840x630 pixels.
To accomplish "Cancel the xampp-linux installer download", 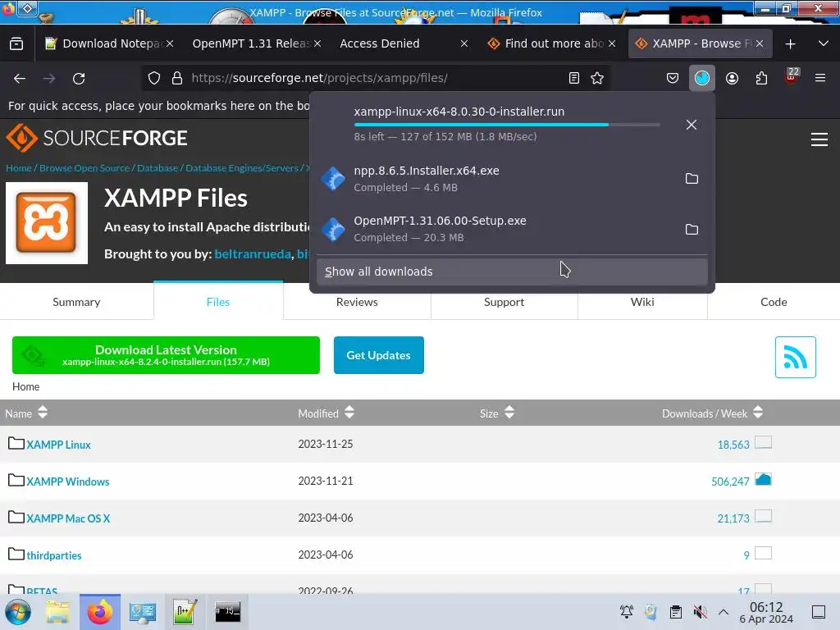I will click(x=691, y=125).
